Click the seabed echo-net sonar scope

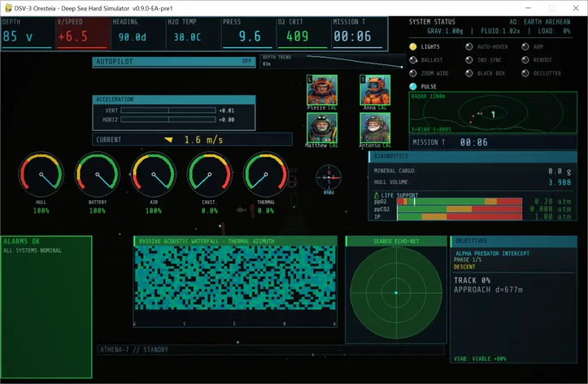[x=396, y=293]
